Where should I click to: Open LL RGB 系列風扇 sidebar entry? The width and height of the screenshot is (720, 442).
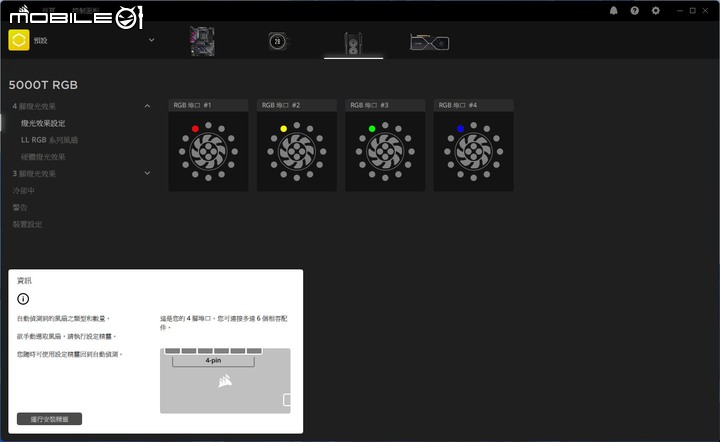coord(49,140)
